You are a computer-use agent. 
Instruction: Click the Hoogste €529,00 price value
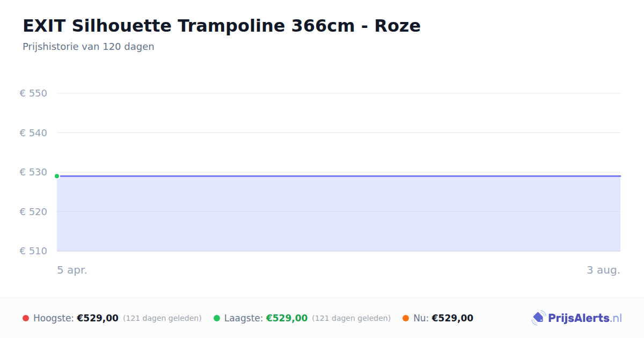click(98, 318)
